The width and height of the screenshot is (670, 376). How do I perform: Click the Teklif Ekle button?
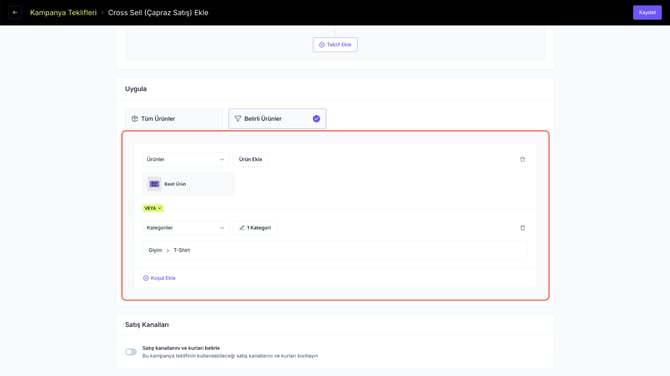point(335,45)
